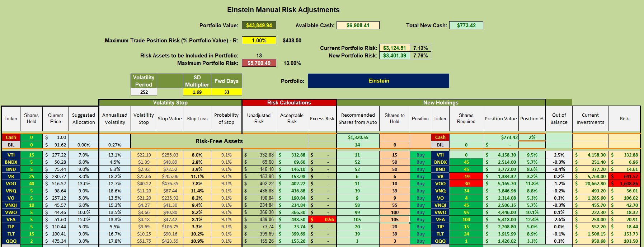The width and height of the screenshot is (644, 247).
Task: Select the red VB shares required -19
Action: tap(466, 176)
